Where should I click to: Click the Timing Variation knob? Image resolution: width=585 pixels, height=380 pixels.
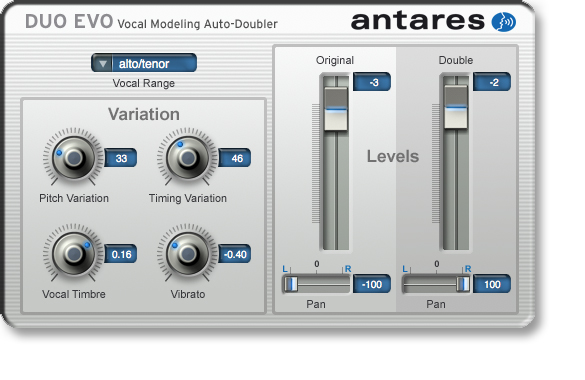pos(187,158)
